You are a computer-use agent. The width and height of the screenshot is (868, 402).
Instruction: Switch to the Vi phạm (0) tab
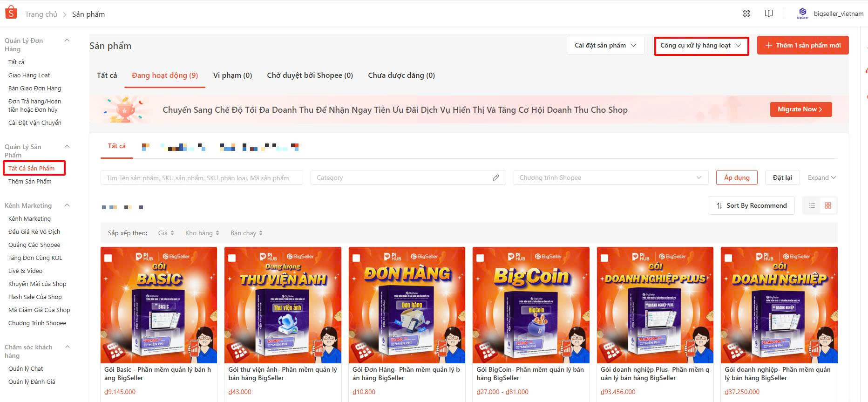pyautogui.click(x=232, y=75)
